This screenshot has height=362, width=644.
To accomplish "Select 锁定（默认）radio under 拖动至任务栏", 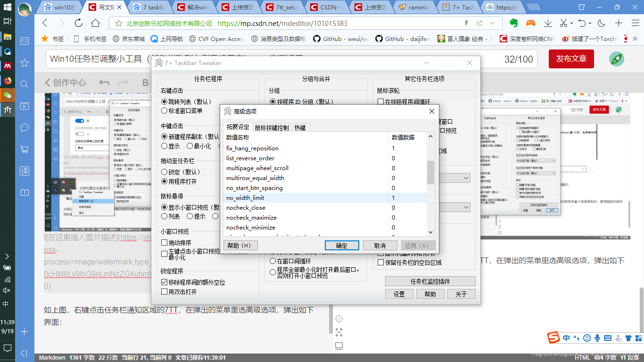I will pos(181,172).
